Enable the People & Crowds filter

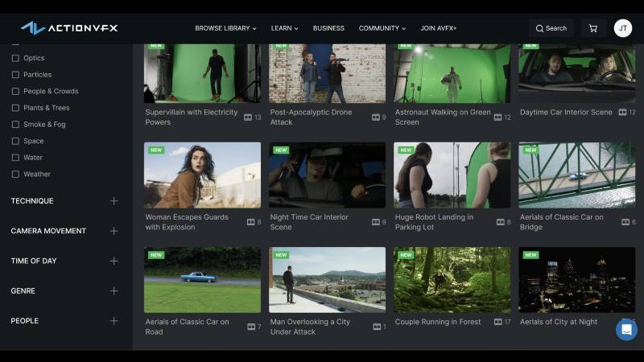(15, 91)
